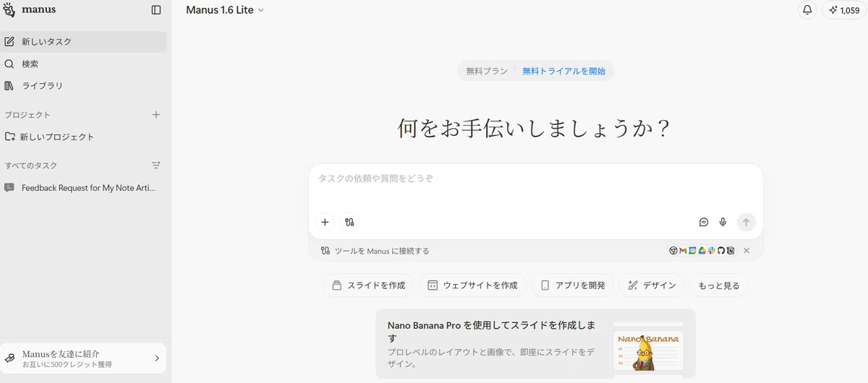Viewport: 868px width, 383px height.
Task: Open ライブラリ in the sidebar
Action: (84, 85)
